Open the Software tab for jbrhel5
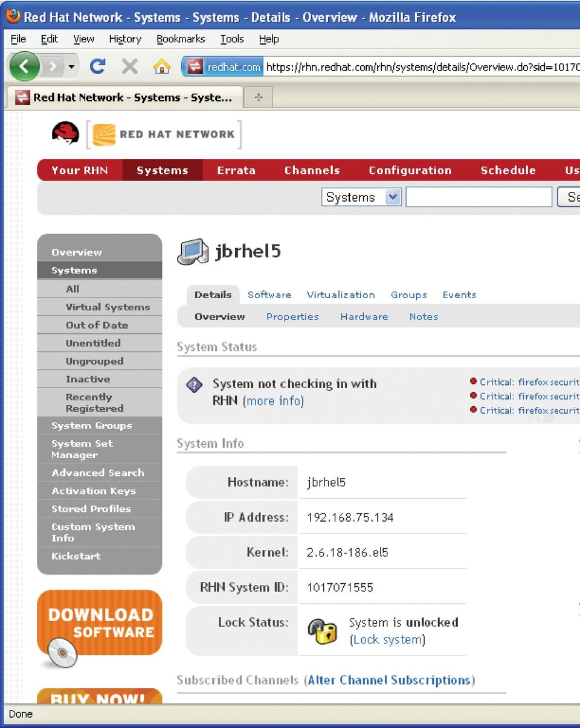 pos(269,295)
